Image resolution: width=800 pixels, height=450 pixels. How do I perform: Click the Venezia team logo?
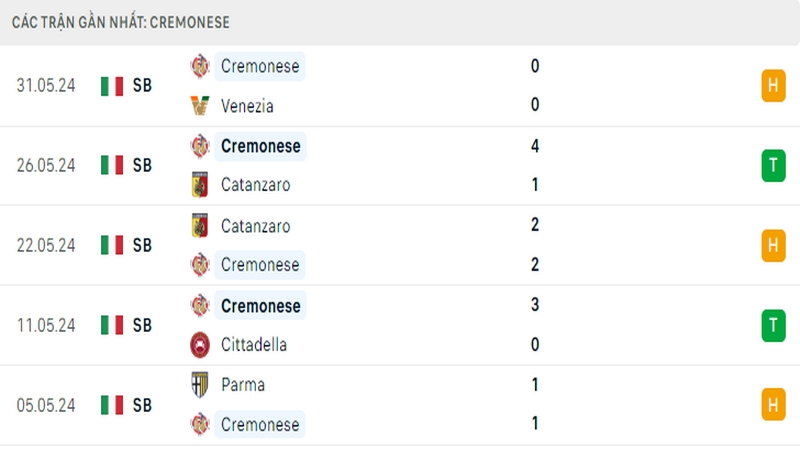click(200, 106)
